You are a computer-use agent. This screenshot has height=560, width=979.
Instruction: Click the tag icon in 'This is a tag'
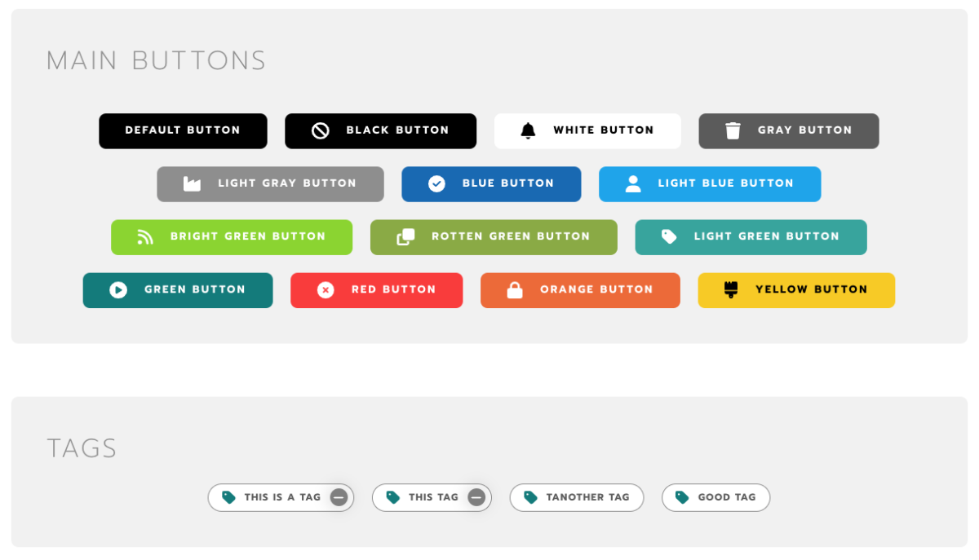[229, 497]
